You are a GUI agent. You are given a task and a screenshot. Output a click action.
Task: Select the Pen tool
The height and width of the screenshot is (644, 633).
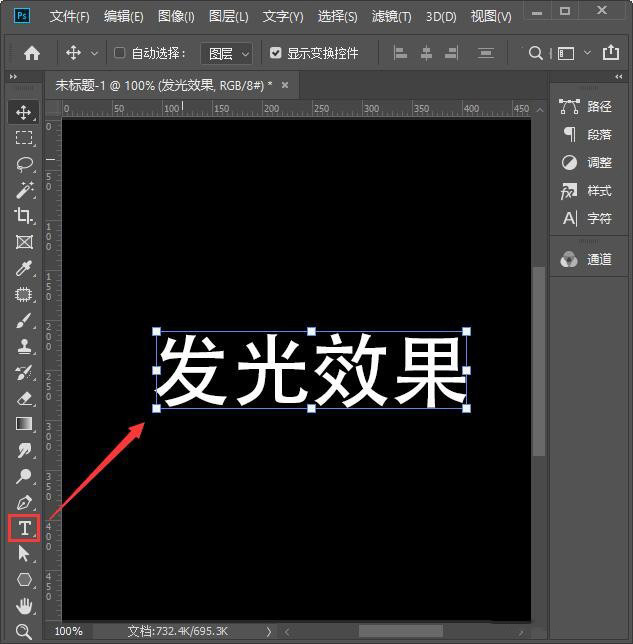click(x=24, y=502)
